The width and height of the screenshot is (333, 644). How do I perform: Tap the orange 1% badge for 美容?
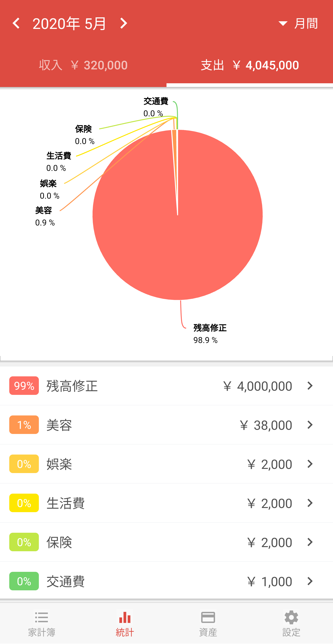[24, 425]
